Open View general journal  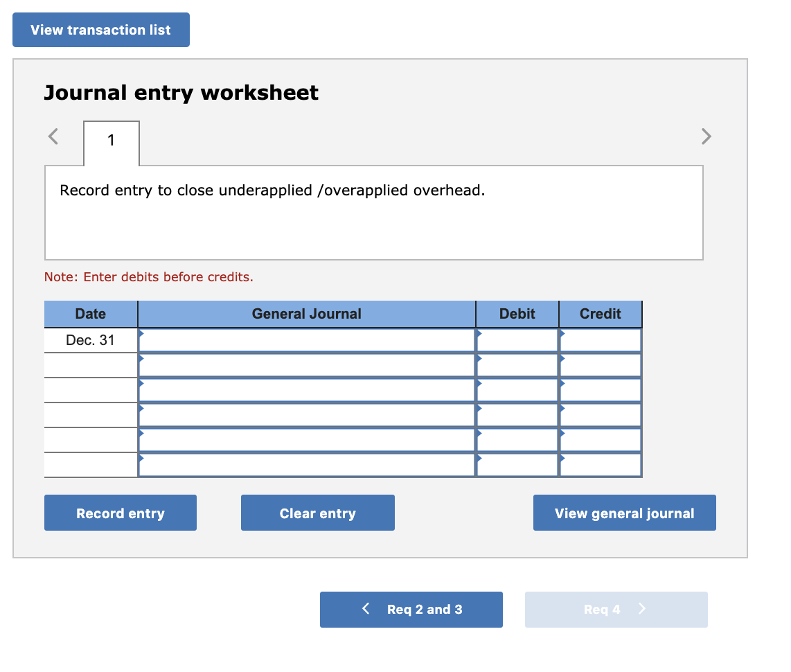point(625,513)
